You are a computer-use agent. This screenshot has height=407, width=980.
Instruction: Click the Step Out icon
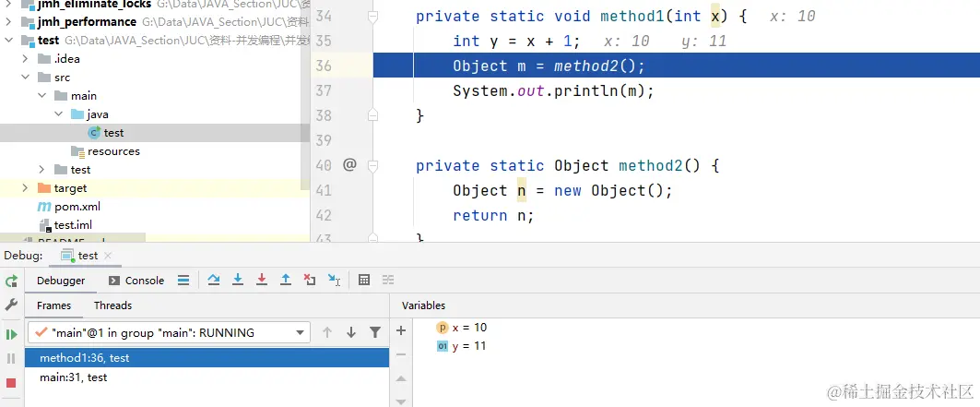coord(286,280)
